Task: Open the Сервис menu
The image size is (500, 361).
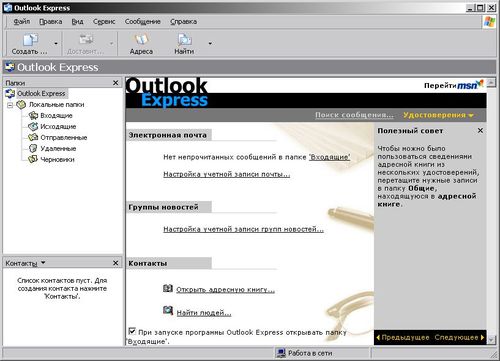Action: coord(104,22)
